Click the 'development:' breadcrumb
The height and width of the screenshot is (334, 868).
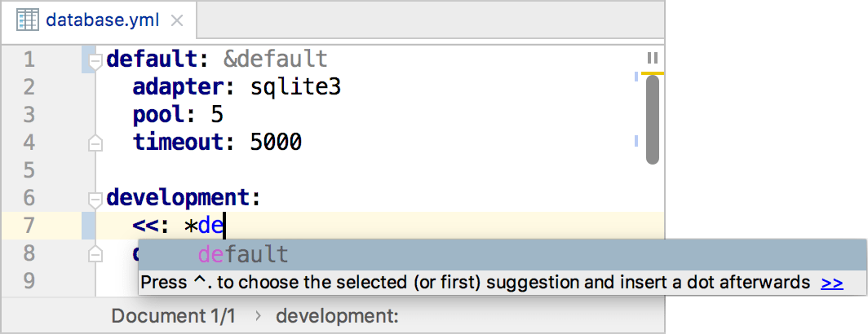click(337, 315)
